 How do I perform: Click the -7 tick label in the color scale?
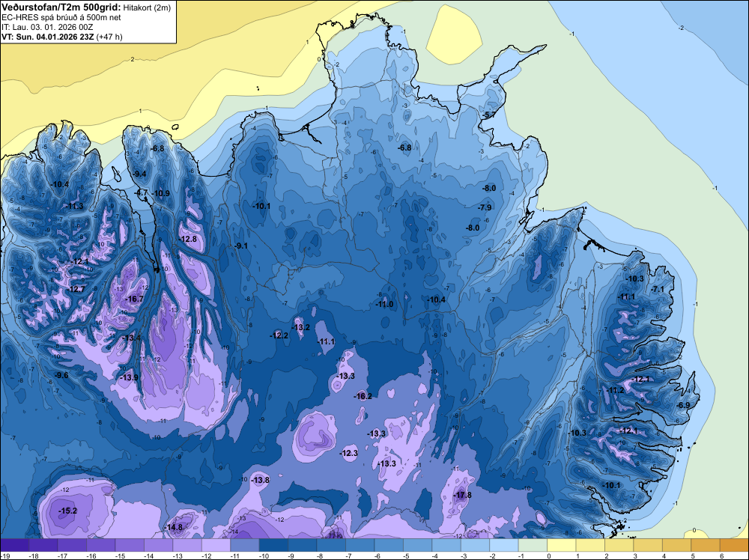point(349,556)
